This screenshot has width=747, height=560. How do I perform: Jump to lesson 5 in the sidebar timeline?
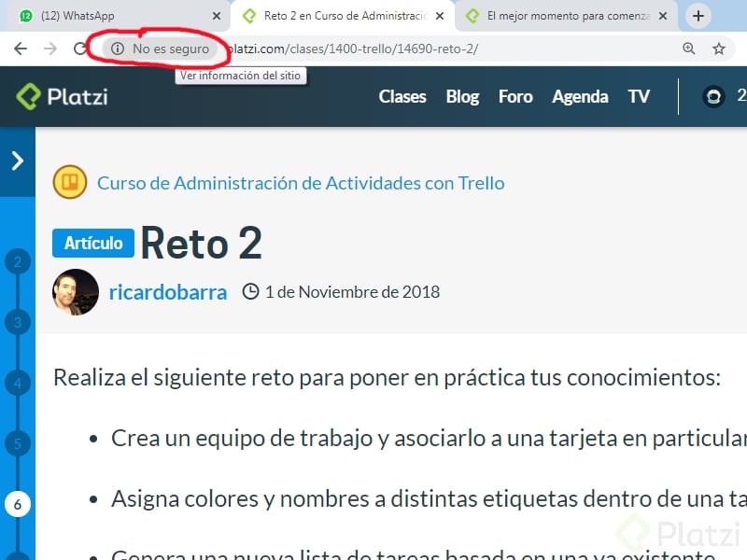click(x=18, y=444)
